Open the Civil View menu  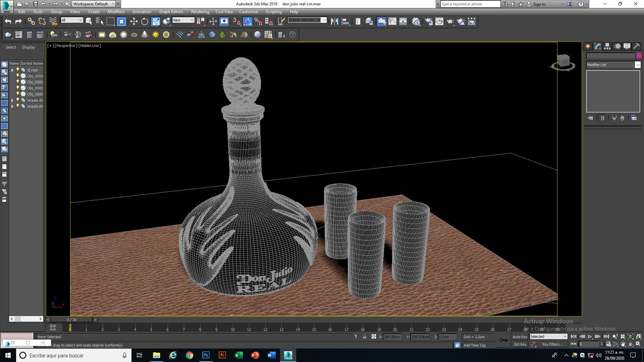(224, 11)
